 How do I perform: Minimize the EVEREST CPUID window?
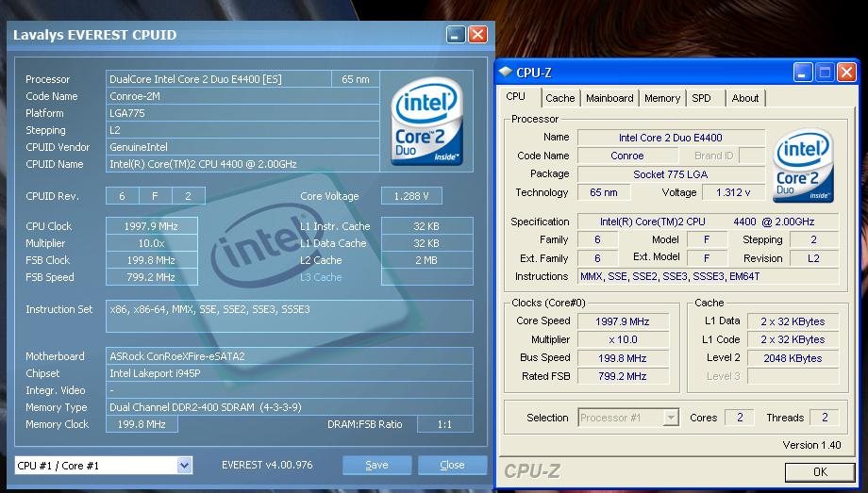tap(456, 35)
